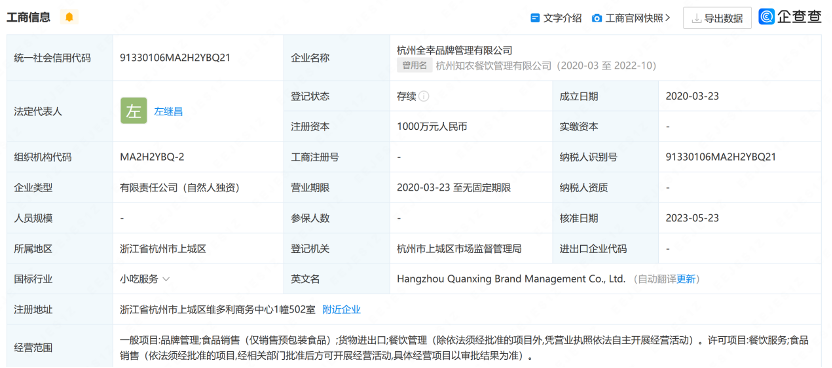Click 更新 next to automatic translation
The height and width of the screenshot is (368, 832).
[x=686, y=279]
